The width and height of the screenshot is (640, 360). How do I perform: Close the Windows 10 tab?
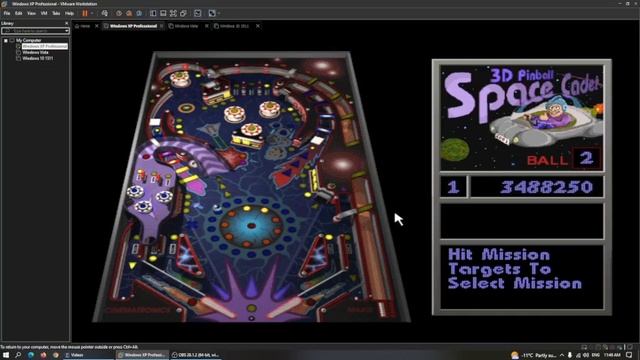[x=258, y=26]
